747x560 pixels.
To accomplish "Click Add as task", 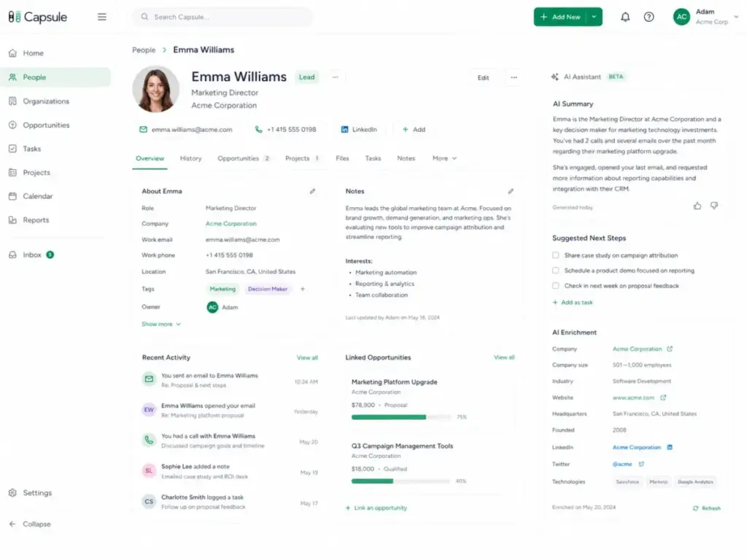I will click(x=573, y=303).
